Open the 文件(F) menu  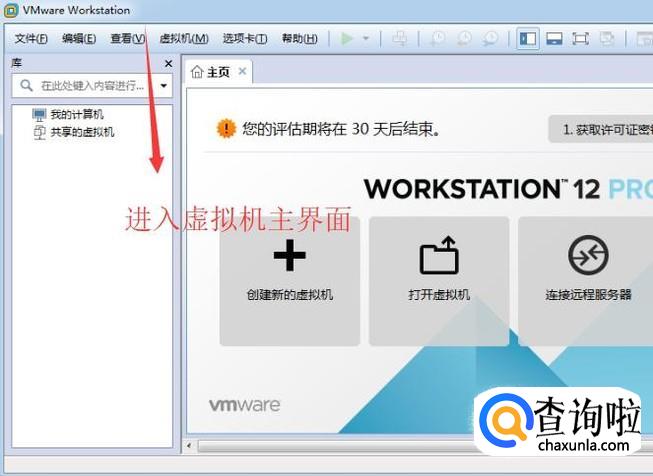31,39
